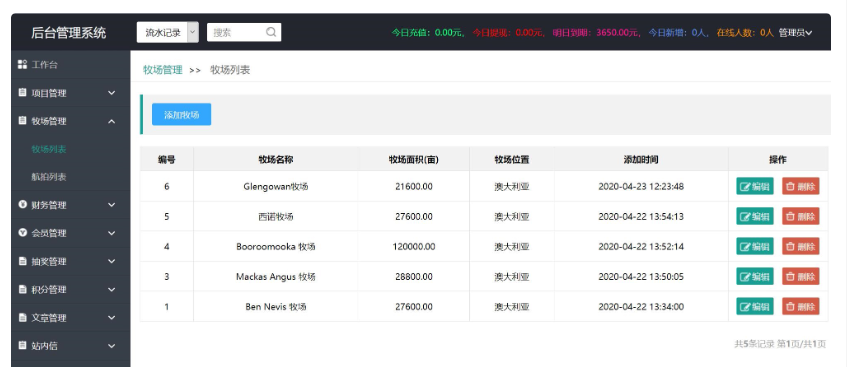Open the 会员管理 menu label

pyautogui.click(x=49, y=233)
